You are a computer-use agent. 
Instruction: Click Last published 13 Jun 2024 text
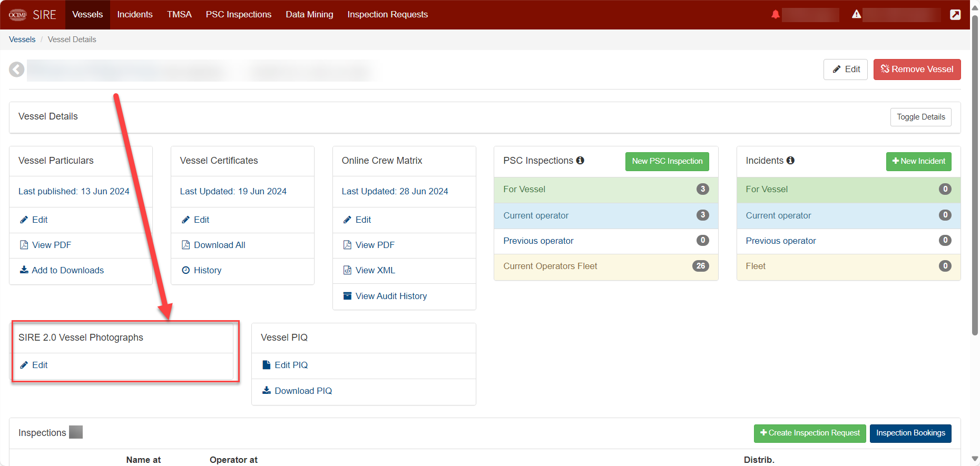click(74, 192)
